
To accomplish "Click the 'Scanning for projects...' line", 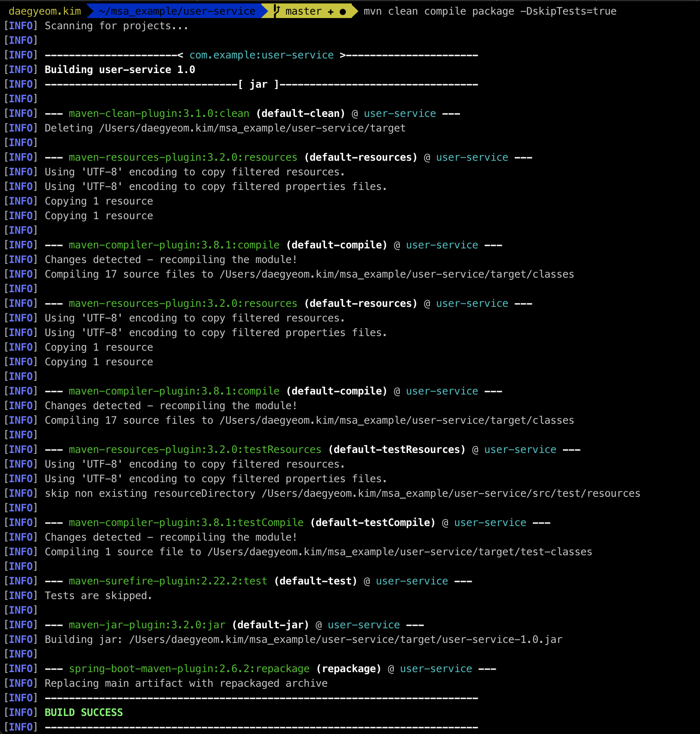I will (x=117, y=26).
